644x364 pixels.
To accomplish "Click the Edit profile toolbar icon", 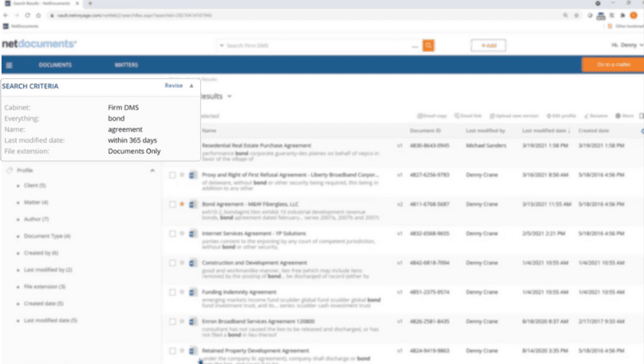I will [x=561, y=116].
